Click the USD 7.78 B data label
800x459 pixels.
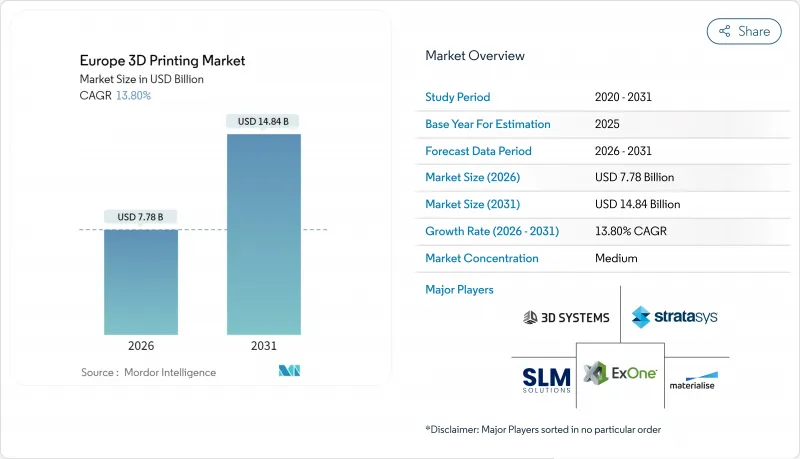tap(140, 217)
